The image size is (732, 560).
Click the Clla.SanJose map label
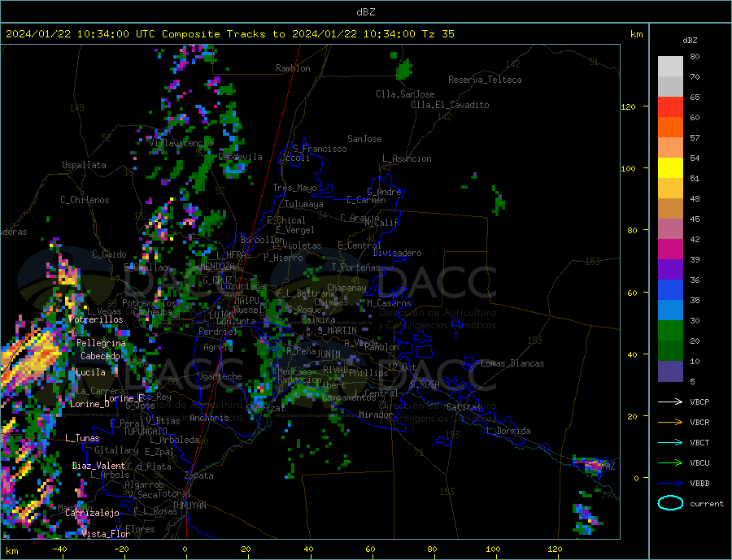pos(405,94)
